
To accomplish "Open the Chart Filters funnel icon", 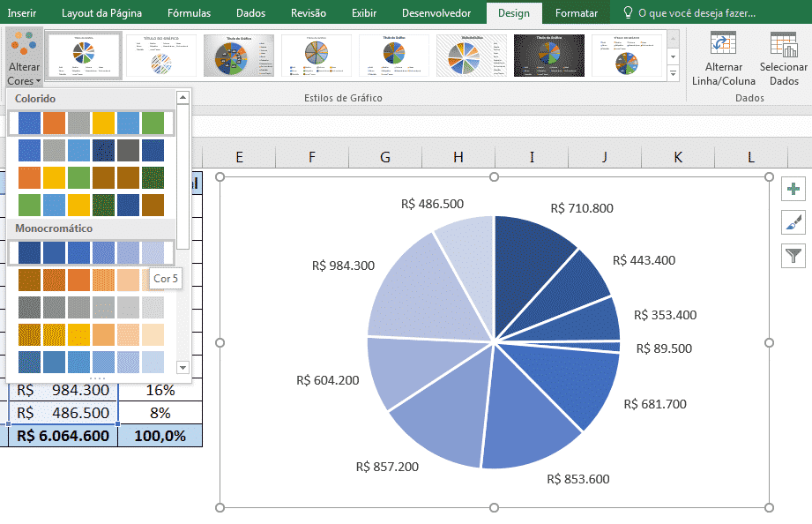I will 793,256.
